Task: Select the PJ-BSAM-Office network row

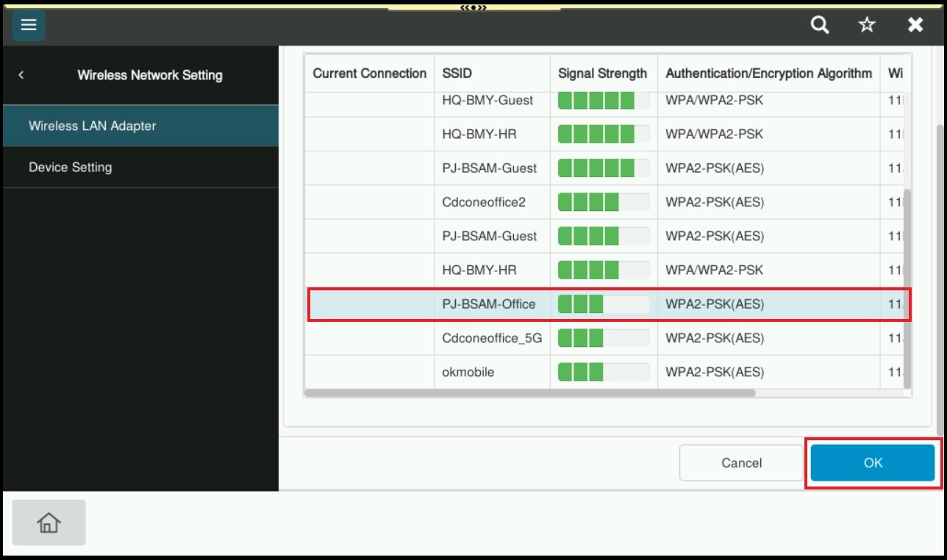Action: (x=488, y=304)
